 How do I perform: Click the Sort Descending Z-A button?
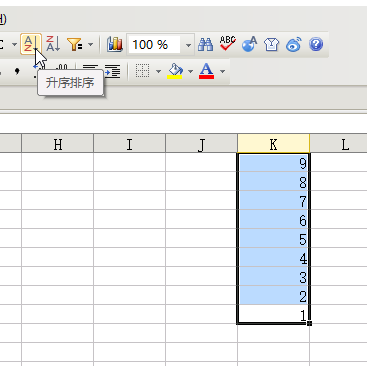point(53,44)
